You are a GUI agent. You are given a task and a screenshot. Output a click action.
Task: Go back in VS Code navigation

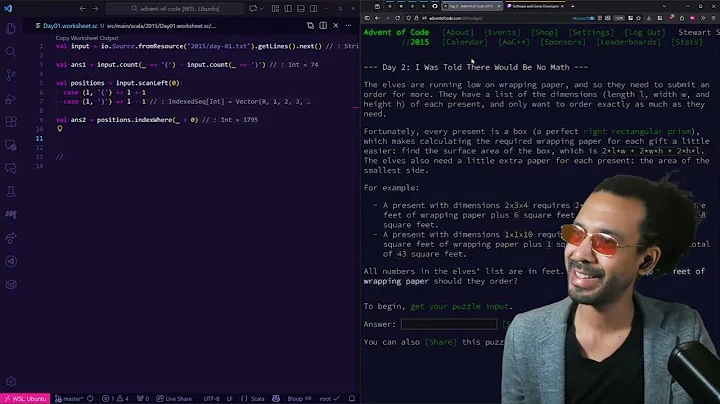(x=83, y=8)
